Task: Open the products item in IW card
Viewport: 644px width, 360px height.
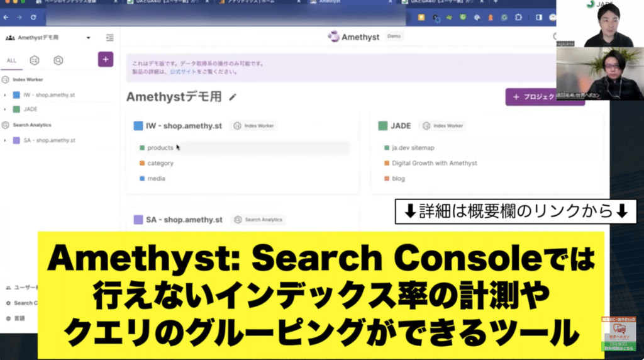Action: point(160,147)
